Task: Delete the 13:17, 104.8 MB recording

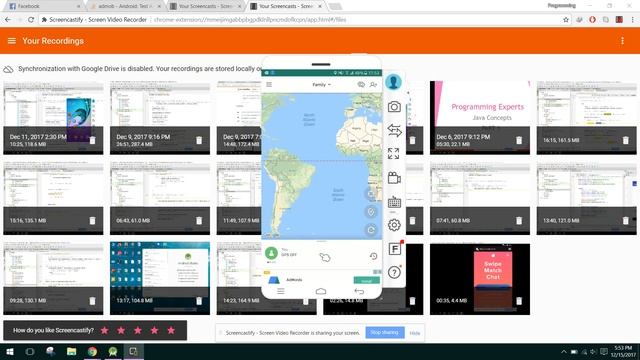Action: 199,301
